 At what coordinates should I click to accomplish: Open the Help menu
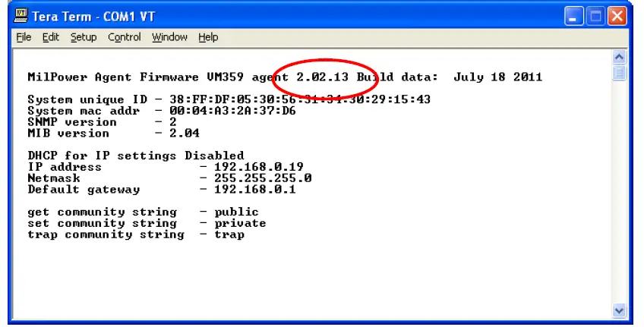(208, 37)
